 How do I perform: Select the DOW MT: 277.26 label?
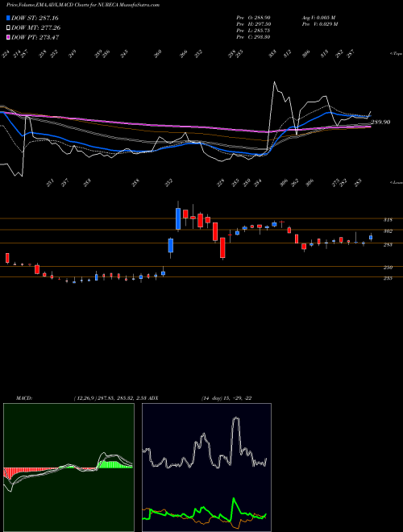click(35, 27)
